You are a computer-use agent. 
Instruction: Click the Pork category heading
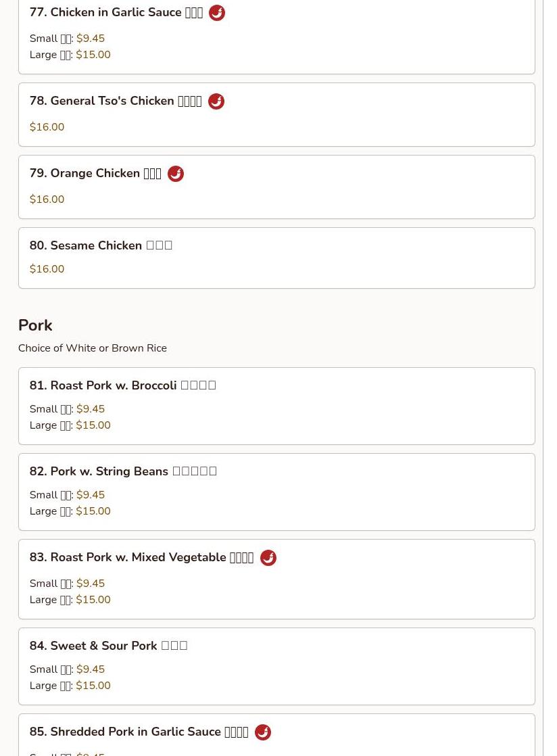[x=35, y=325]
